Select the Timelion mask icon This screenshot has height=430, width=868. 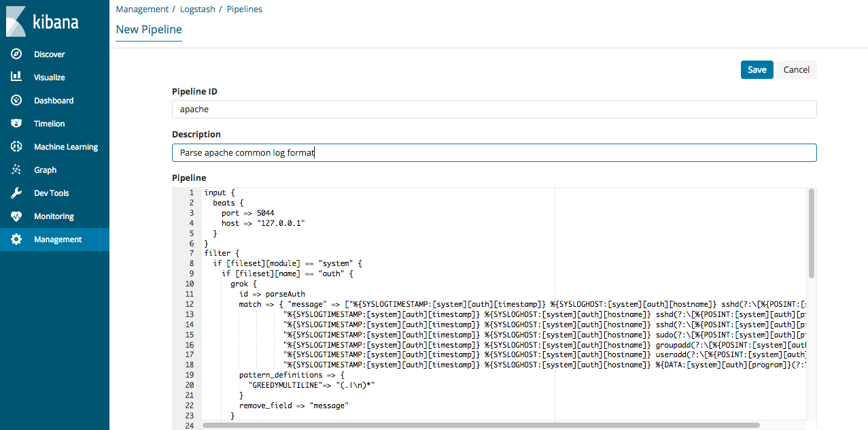(x=17, y=124)
